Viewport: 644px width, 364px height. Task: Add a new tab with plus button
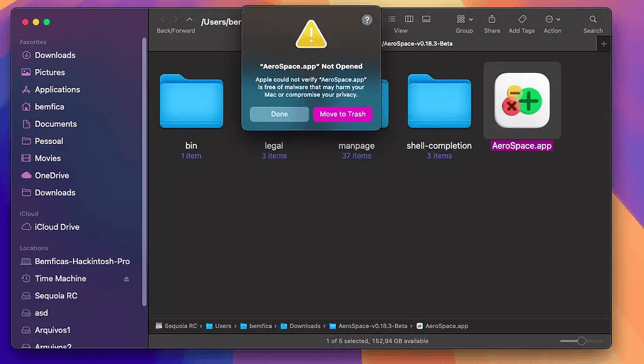[604, 44]
